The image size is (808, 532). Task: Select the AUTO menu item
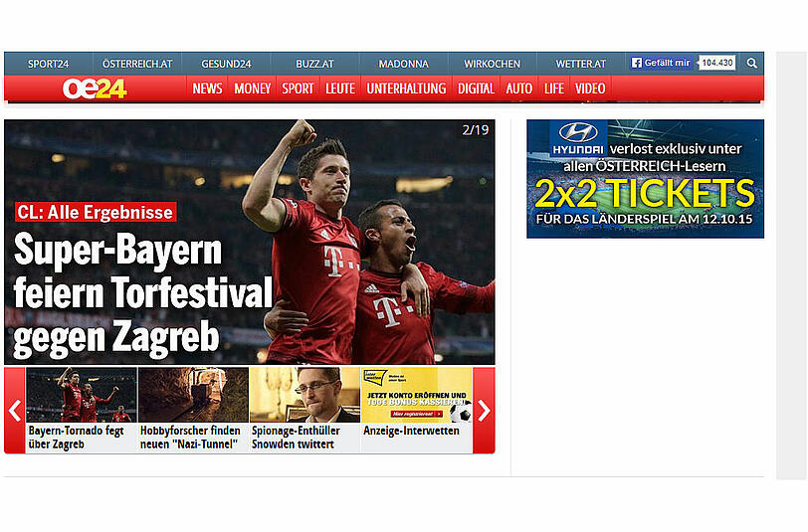click(x=518, y=89)
